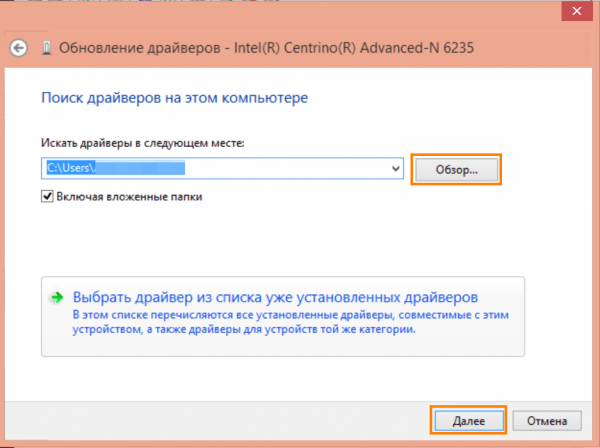The width and height of the screenshot is (600, 448).
Task: Click the green arrow beside driver list option
Action: 57,297
